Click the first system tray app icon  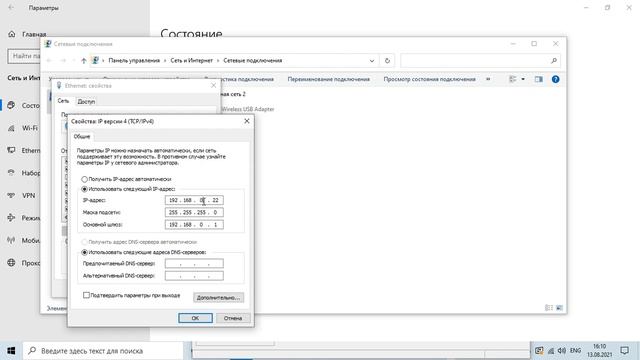[539, 351]
